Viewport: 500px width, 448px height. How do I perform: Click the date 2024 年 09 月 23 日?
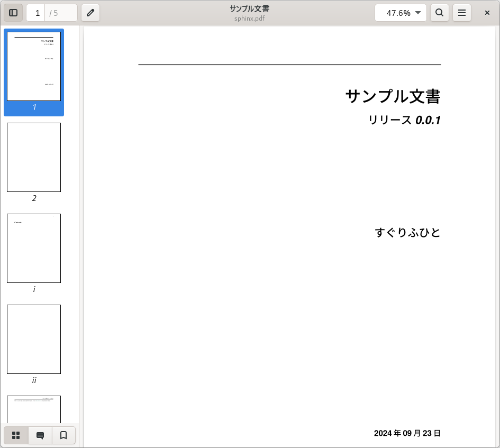407,433
